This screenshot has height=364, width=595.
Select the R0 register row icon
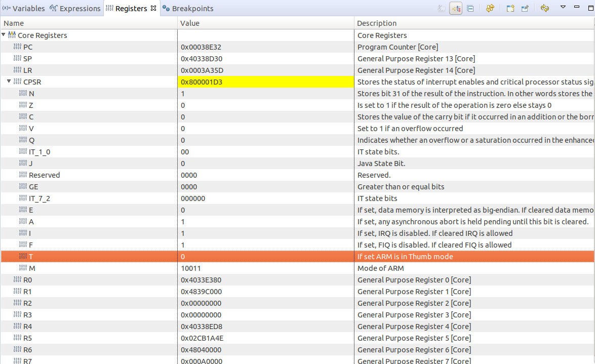click(x=18, y=280)
